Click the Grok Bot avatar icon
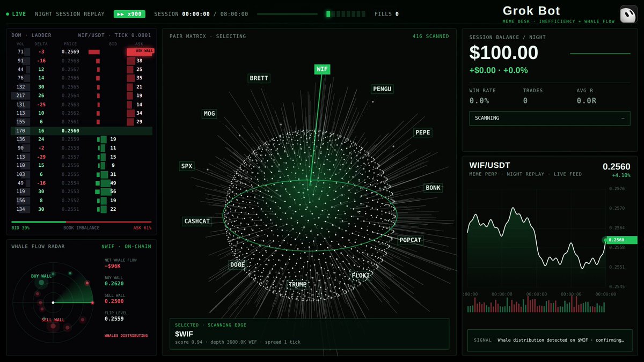This screenshot has height=362, width=644. [x=628, y=14]
